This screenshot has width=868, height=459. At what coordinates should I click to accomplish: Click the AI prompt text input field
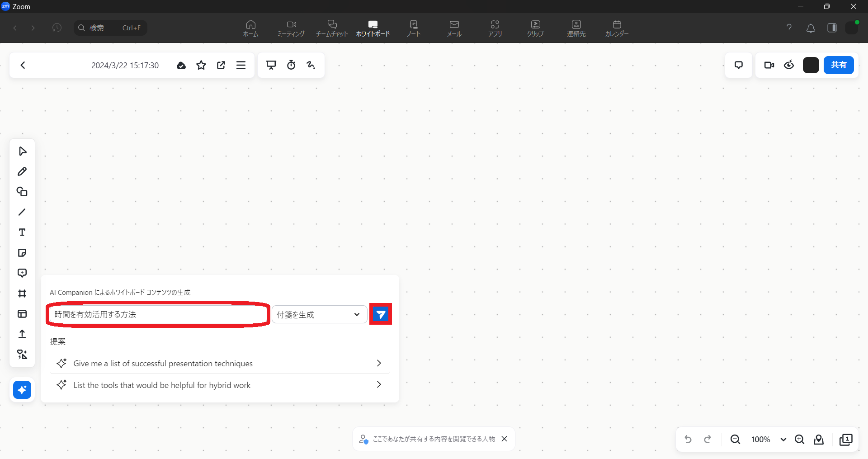(x=158, y=314)
